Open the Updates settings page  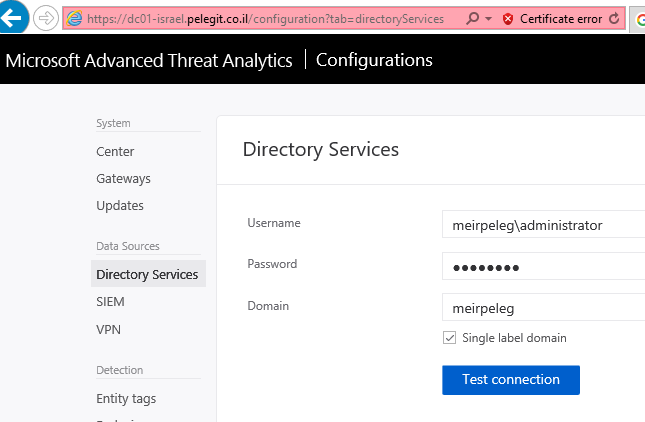pyautogui.click(x=120, y=205)
